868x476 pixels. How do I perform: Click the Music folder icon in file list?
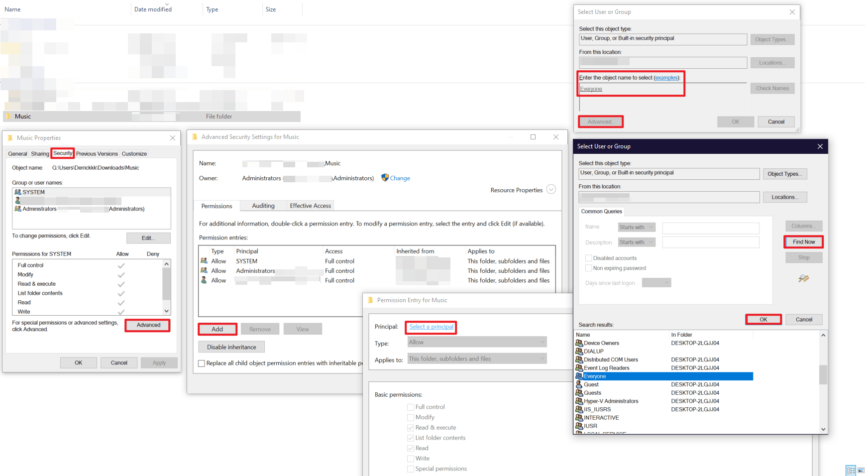8,116
